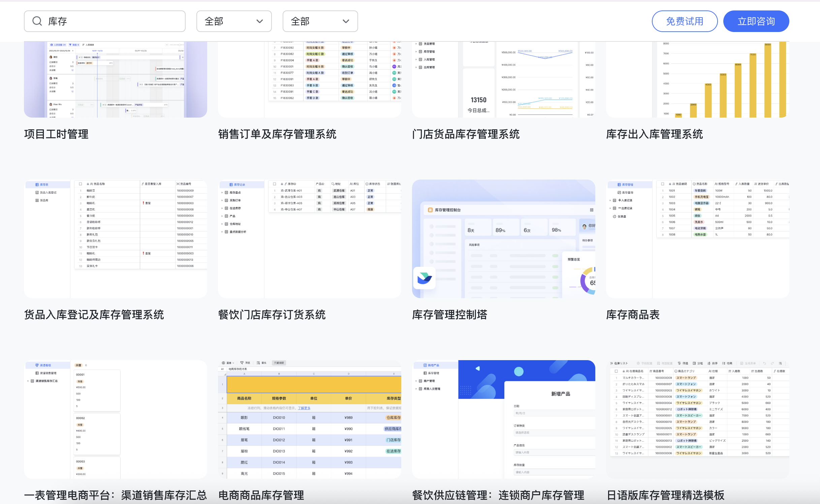The image size is (820, 504).
Task: Click the yellow header block in 电商商品库存管理 spreadsheet
Action: pyautogui.click(x=313, y=384)
